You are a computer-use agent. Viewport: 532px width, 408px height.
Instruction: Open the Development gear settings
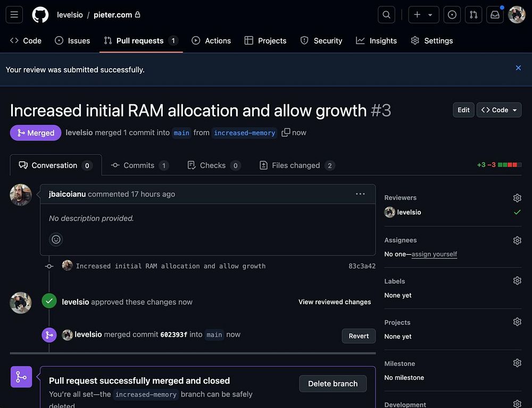517,404
